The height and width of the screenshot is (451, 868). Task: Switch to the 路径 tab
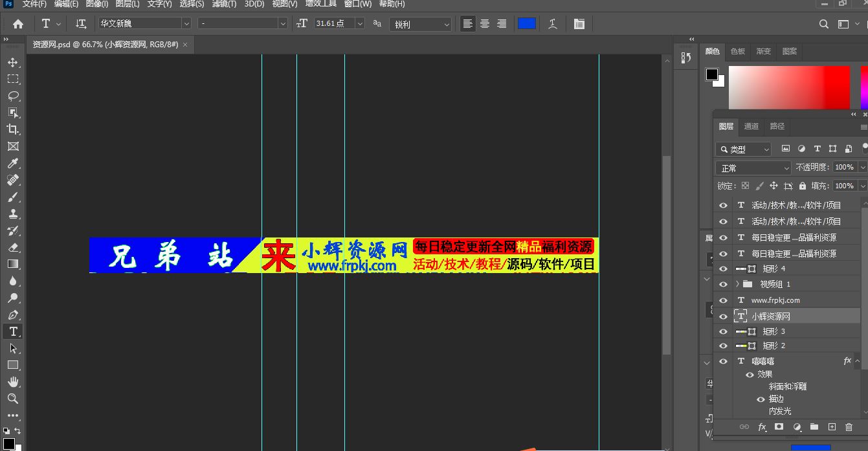777,126
